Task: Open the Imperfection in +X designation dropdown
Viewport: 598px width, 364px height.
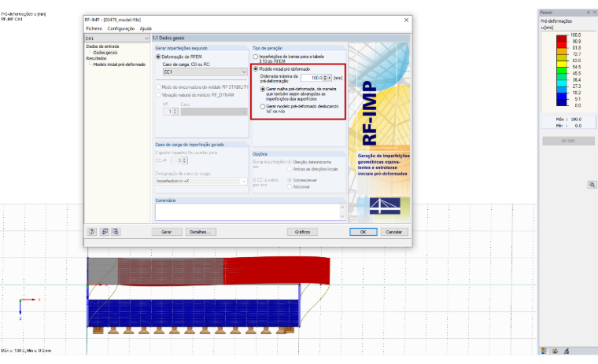Action: click(201, 181)
